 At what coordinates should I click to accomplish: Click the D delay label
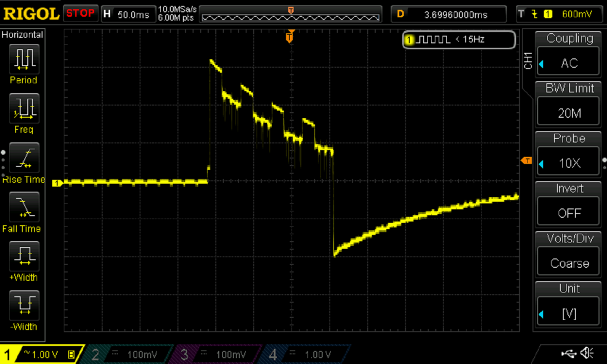pos(400,14)
